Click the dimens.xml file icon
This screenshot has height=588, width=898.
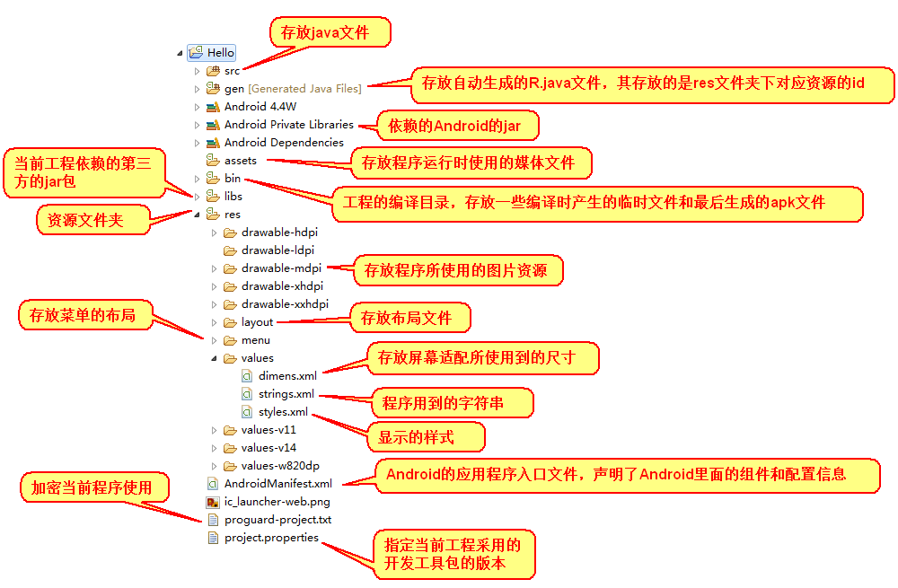pos(247,376)
